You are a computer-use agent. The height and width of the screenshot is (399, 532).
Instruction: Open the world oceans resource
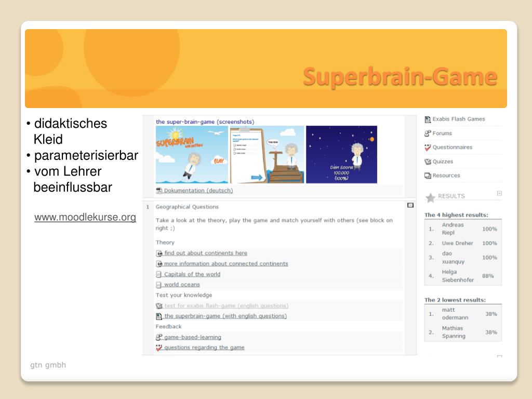tap(182, 285)
